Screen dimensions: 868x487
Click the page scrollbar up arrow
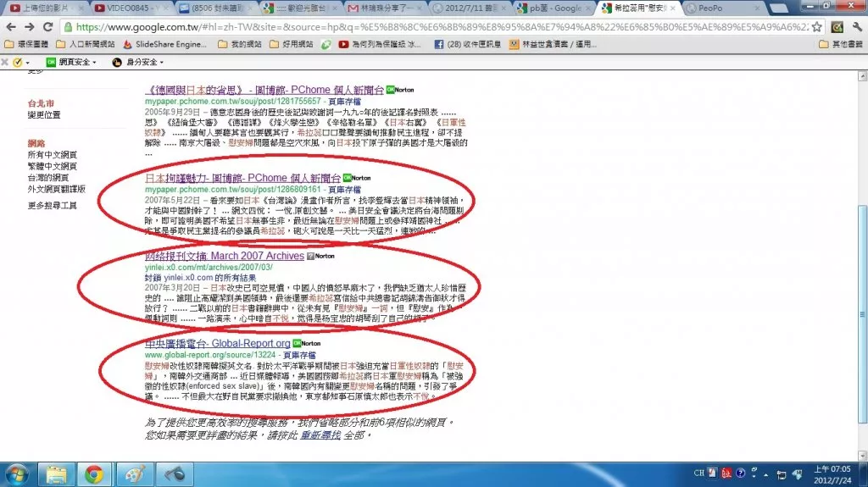[x=862, y=76]
